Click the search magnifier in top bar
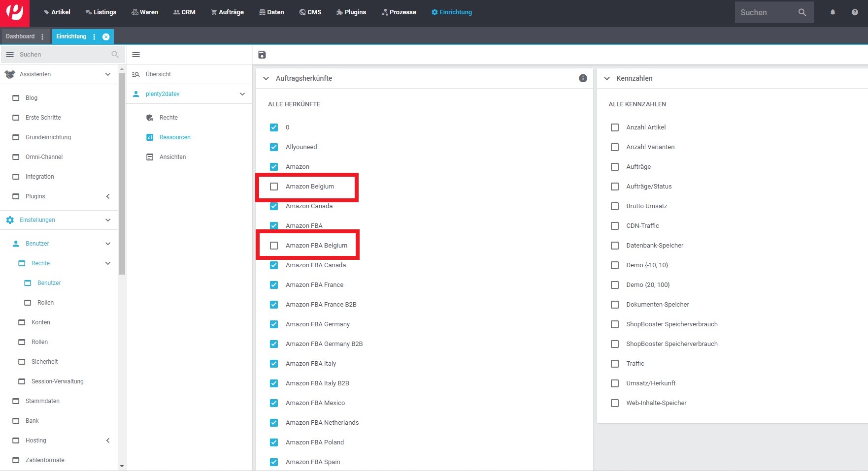The height and width of the screenshot is (471, 868). [802, 12]
